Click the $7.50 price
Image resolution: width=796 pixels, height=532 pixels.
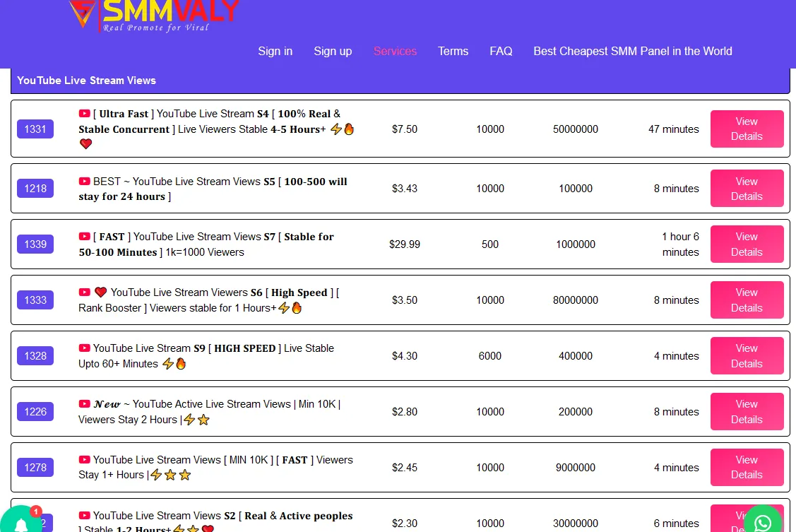[405, 129]
